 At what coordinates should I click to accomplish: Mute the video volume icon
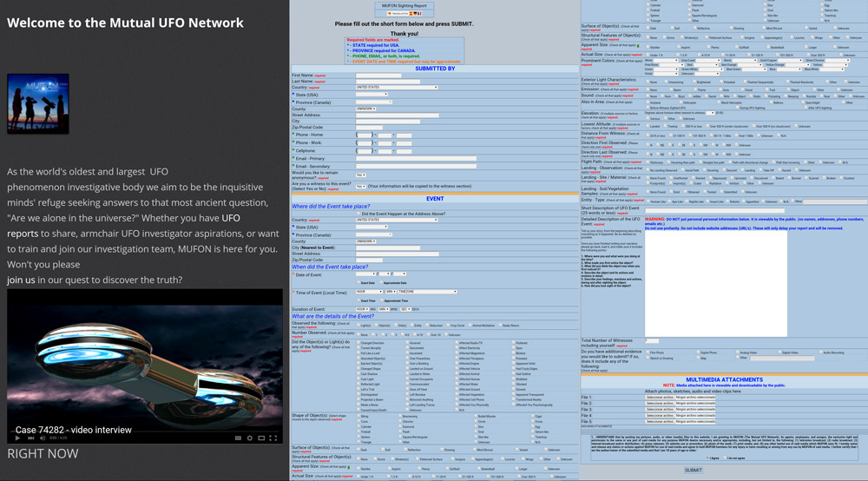(42, 437)
